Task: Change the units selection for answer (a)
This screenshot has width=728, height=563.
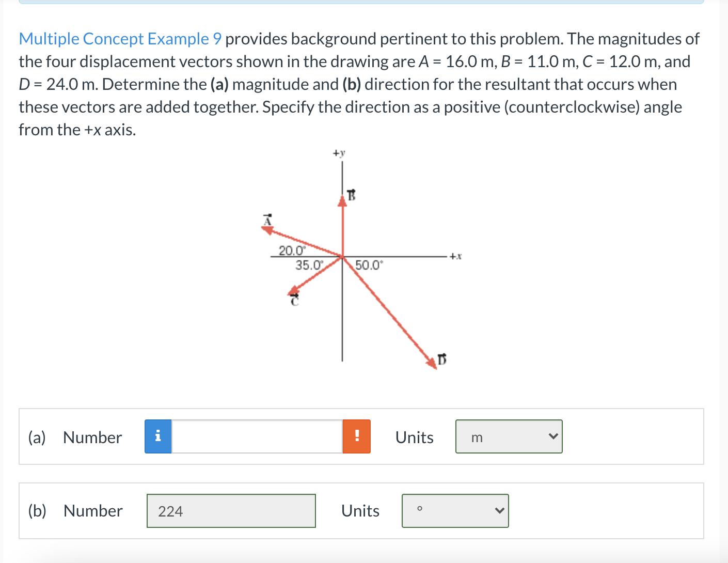Action: click(509, 436)
